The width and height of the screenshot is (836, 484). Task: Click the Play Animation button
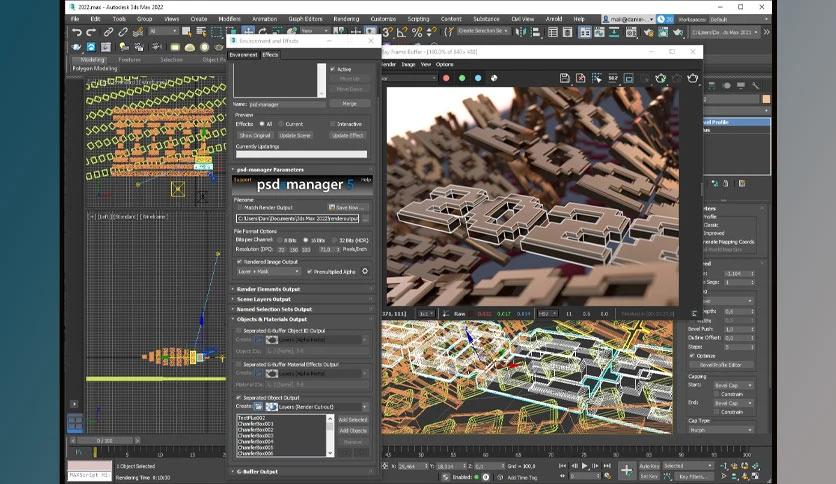pos(585,466)
